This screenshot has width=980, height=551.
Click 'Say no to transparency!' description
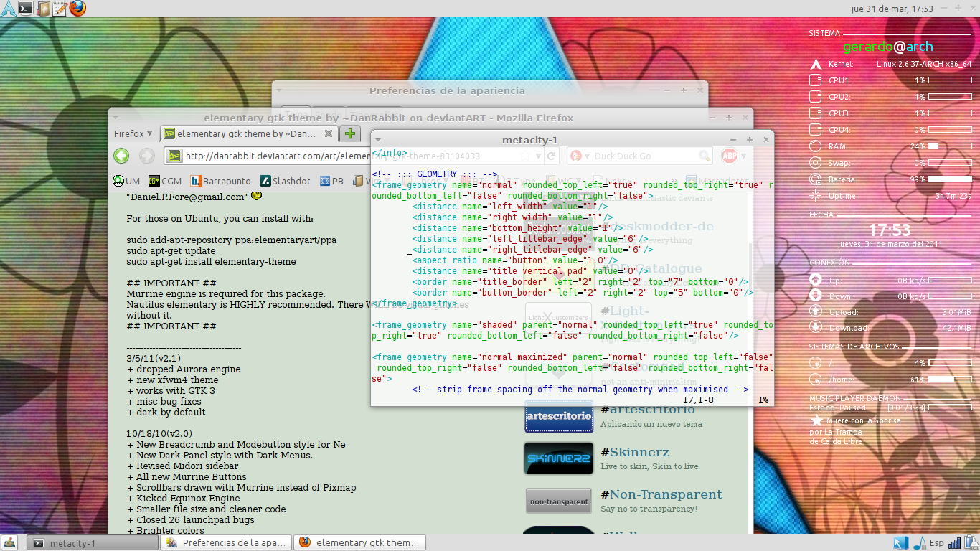click(x=649, y=509)
